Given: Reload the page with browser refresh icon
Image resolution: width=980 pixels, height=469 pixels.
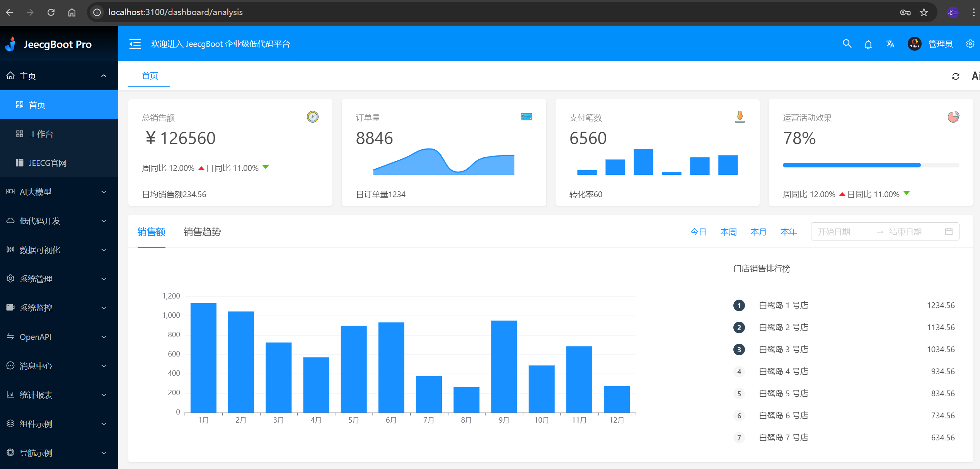Looking at the screenshot, I should 51,12.
